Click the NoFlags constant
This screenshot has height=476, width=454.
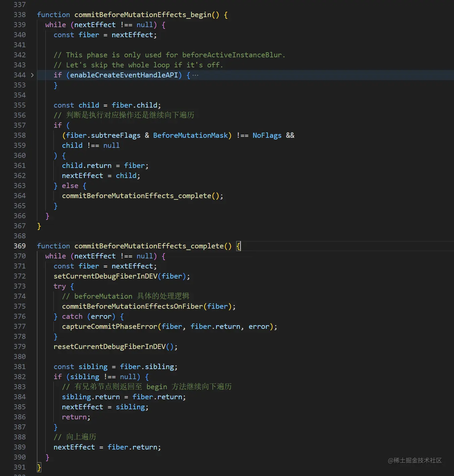(267, 135)
